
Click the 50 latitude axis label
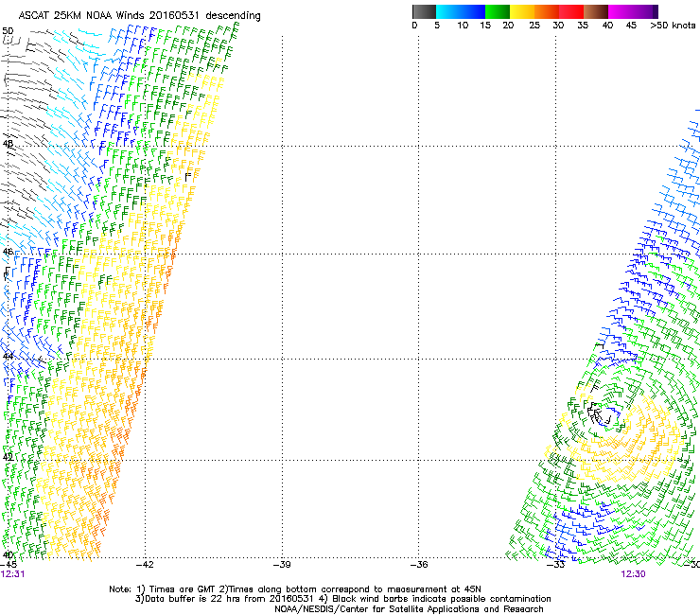click(8, 31)
